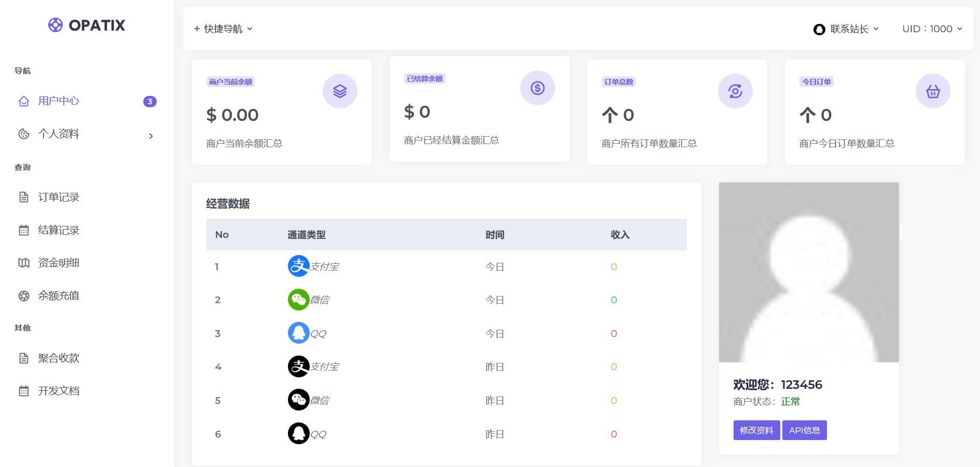980x467 pixels.
Task: Expand the 个人资料 submenu chevron
Action: tap(151, 136)
